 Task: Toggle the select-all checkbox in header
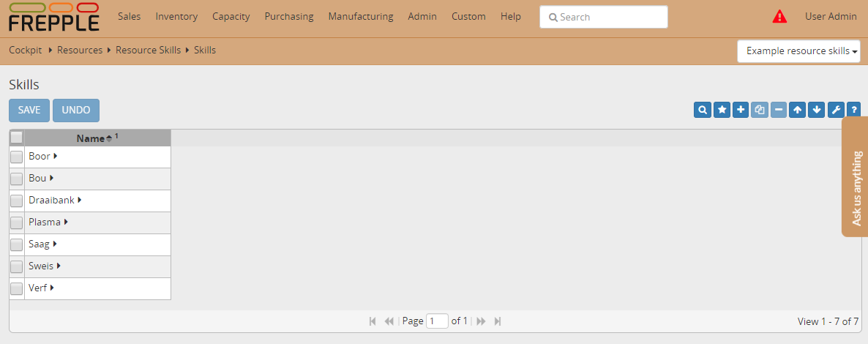coord(16,138)
